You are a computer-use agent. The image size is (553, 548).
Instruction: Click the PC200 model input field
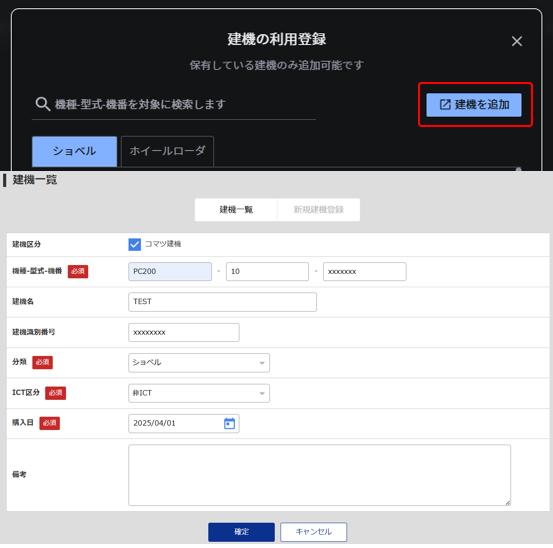(x=170, y=272)
